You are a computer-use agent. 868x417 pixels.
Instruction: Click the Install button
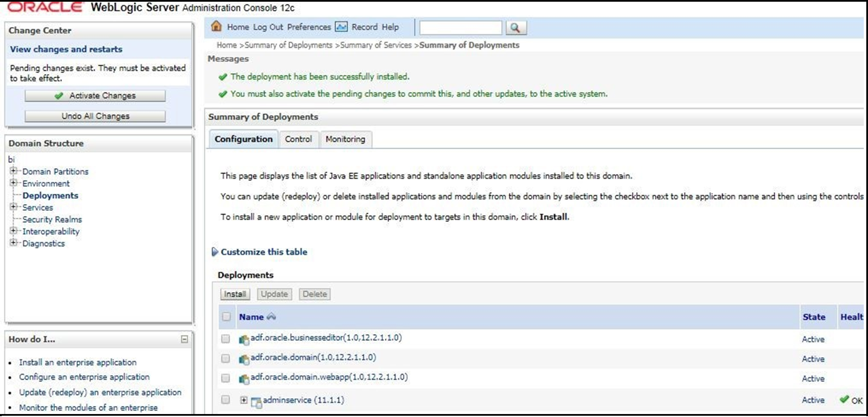(235, 294)
